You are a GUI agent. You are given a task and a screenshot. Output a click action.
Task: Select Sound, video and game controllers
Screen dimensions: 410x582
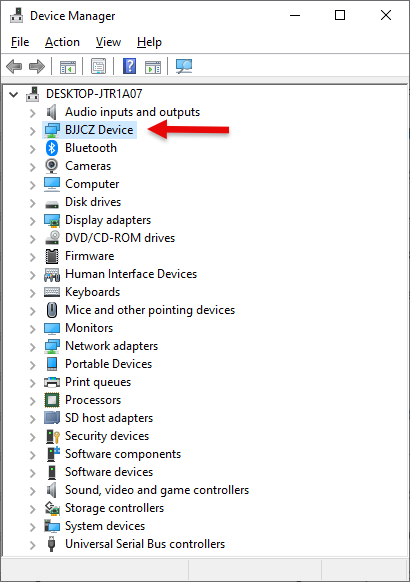157,490
